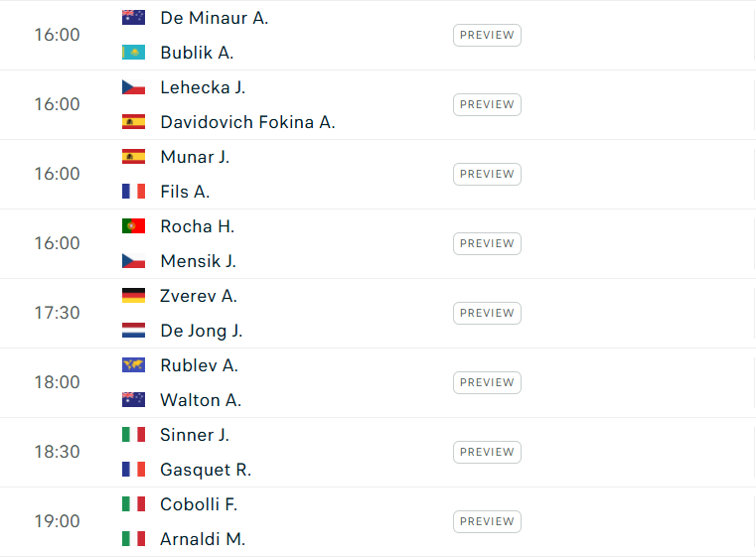
Task: Select player name Davidovich Fokina A.
Action: point(247,122)
